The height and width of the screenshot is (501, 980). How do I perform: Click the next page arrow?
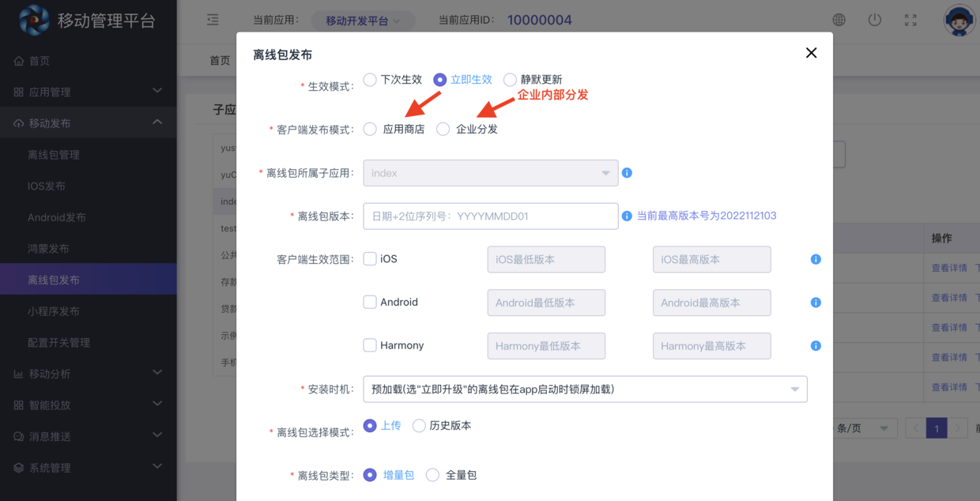tap(957, 428)
